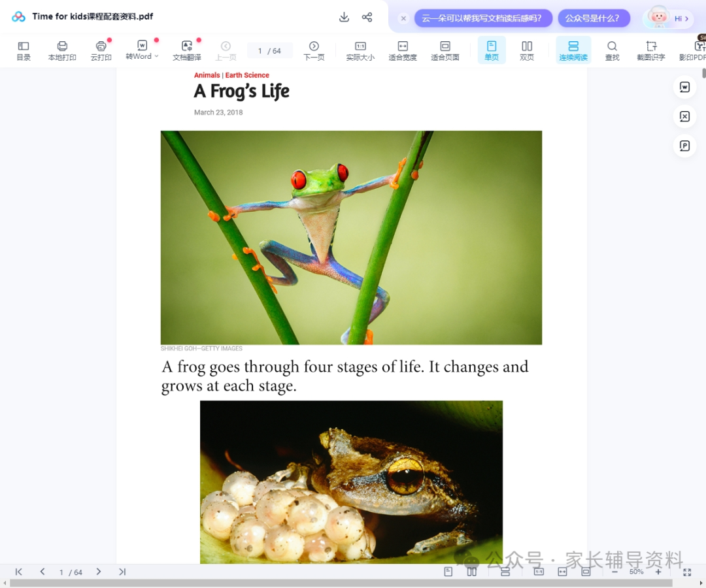This screenshot has height=588, width=706.
Task: Click the convert to Excel side icon
Action: (x=684, y=116)
